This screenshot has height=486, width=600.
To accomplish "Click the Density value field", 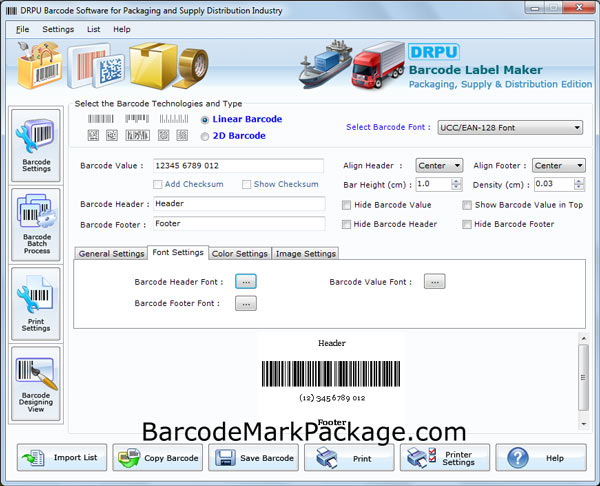I will click(x=554, y=184).
